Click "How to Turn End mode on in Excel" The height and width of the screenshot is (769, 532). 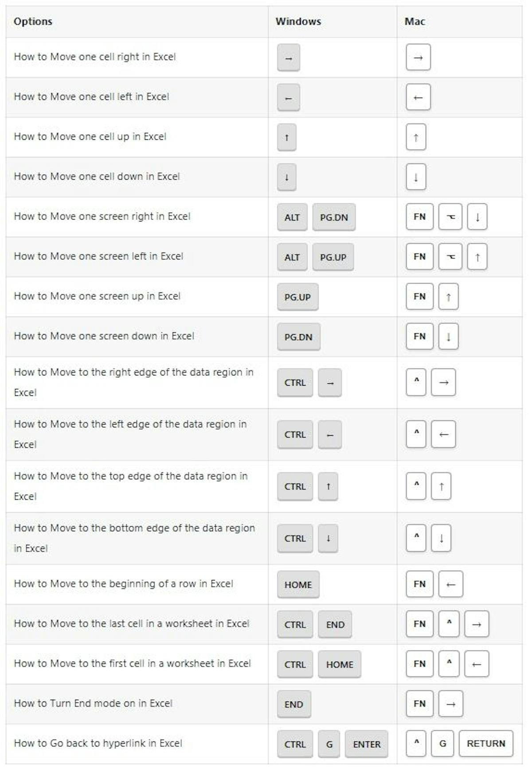point(93,703)
